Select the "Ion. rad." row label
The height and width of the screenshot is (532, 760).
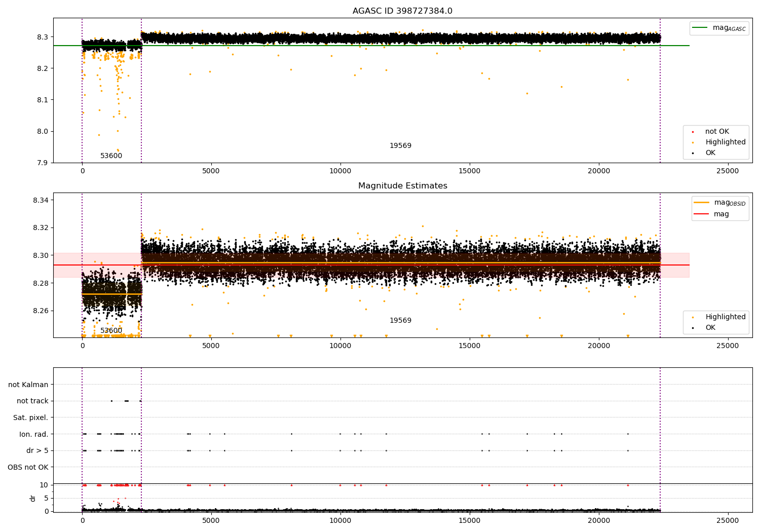[33, 434]
